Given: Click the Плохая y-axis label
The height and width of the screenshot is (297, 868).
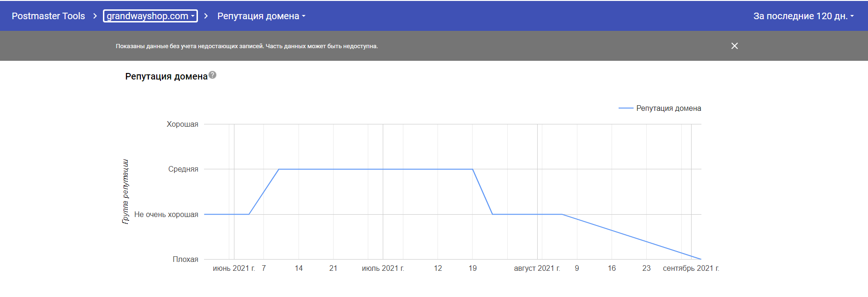Looking at the screenshot, I should click(x=185, y=259).
